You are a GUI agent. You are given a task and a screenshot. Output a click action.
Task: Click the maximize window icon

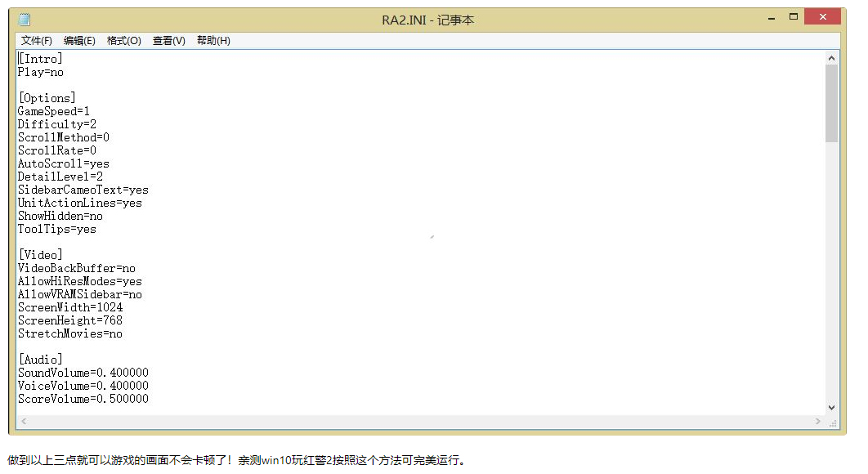click(x=794, y=15)
